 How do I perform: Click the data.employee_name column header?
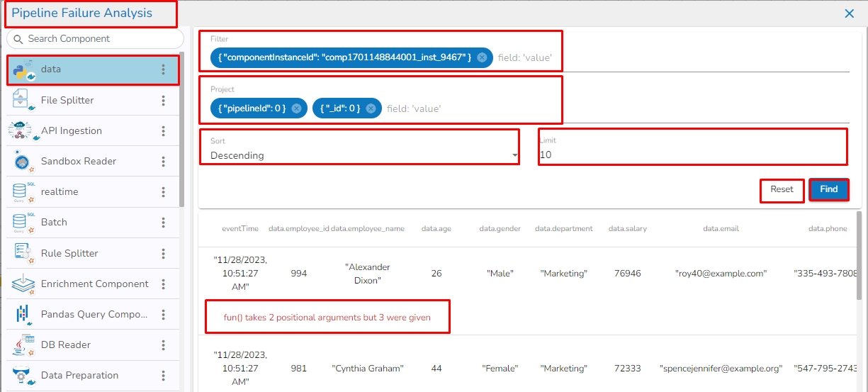pyautogui.click(x=368, y=229)
